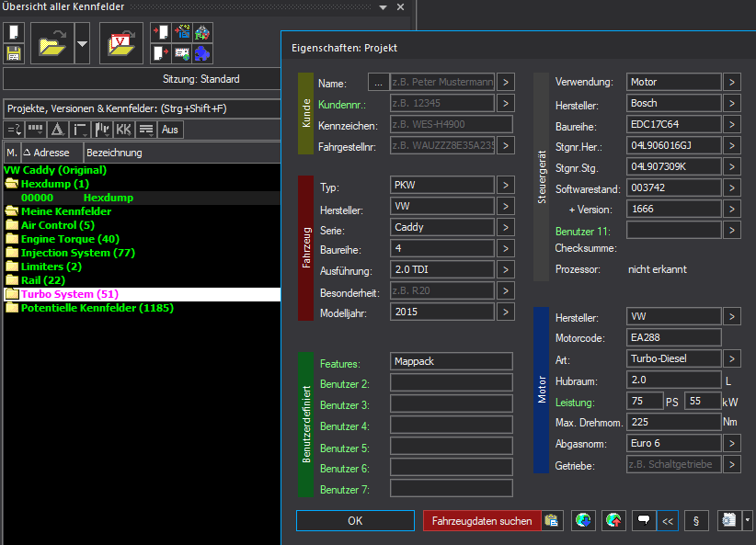The width and height of the screenshot is (756, 545).
Task: Click the paste clipboard icon beside Fahrzeugdaten suchen
Action: 551,521
